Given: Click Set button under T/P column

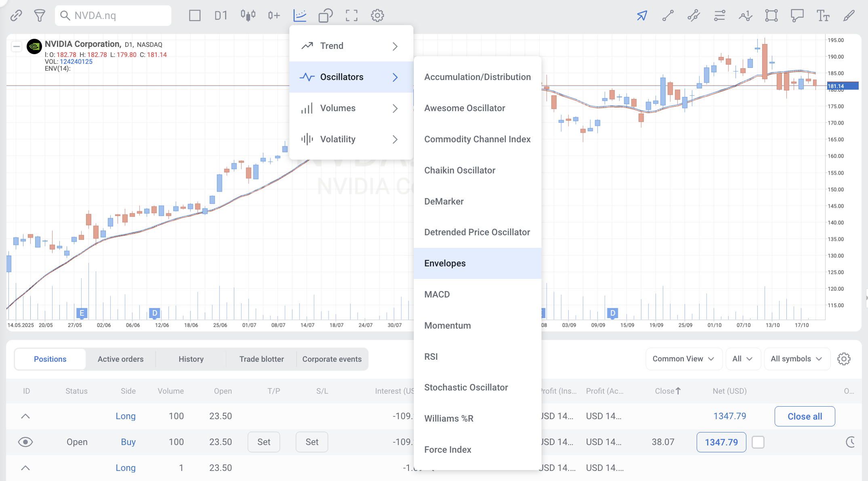Looking at the screenshot, I should point(263,442).
